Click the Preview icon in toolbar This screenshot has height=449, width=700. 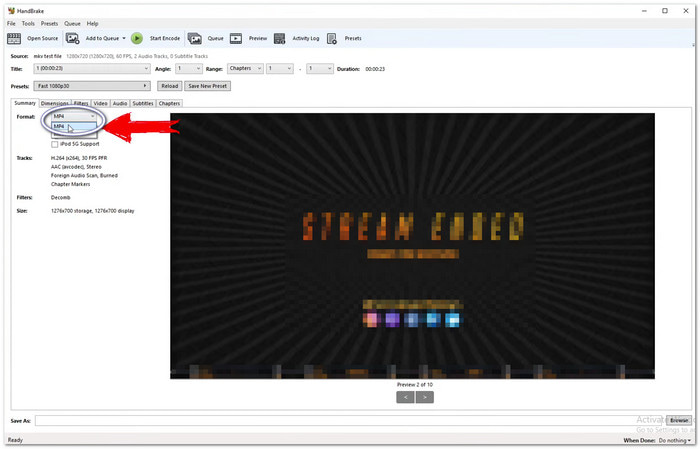[236, 38]
